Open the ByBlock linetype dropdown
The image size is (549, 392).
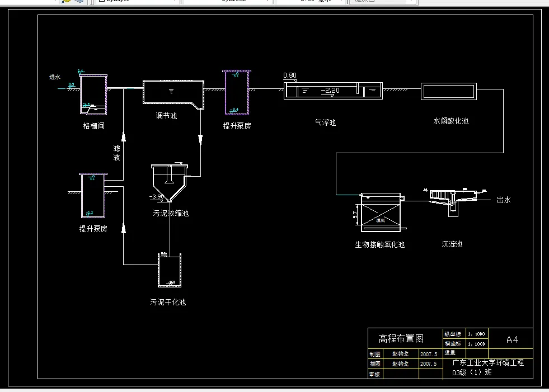(235, 2)
